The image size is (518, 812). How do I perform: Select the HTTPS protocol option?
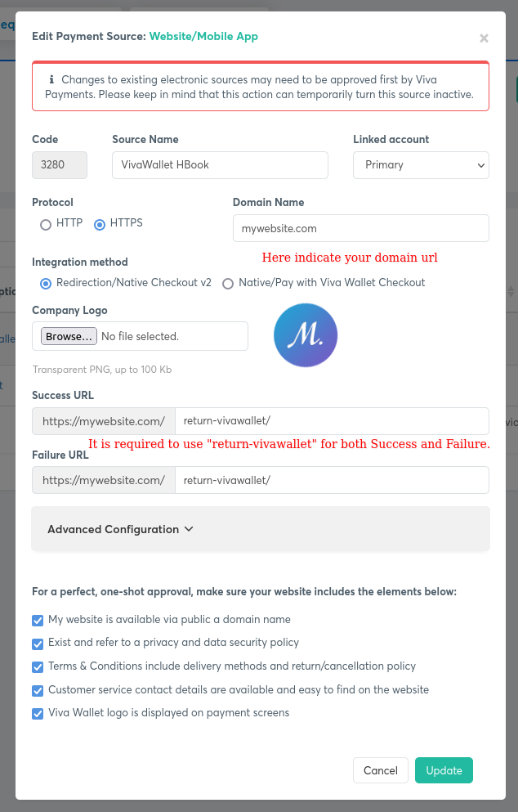99,224
